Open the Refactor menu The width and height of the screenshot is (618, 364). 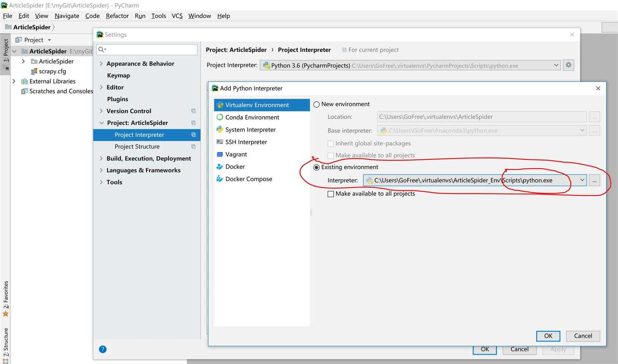point(117,16)
